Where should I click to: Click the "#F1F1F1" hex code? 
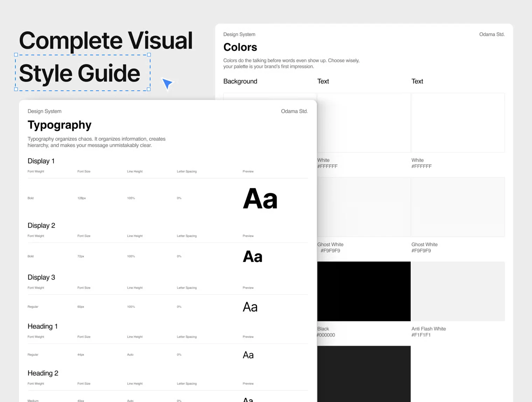coord(421,335)
